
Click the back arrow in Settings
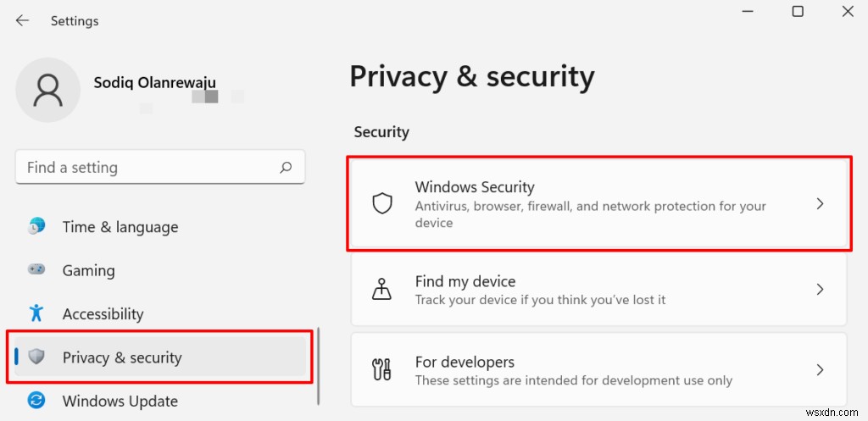click(x=22, y=20)
